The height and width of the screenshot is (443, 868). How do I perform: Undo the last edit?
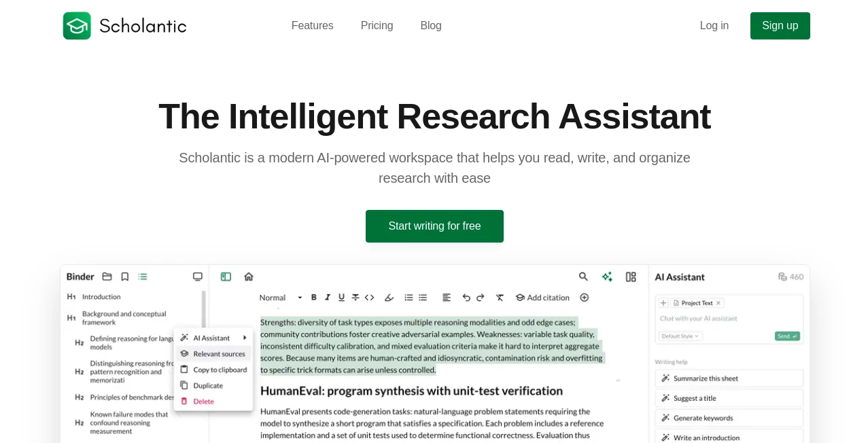pos(466,297)
